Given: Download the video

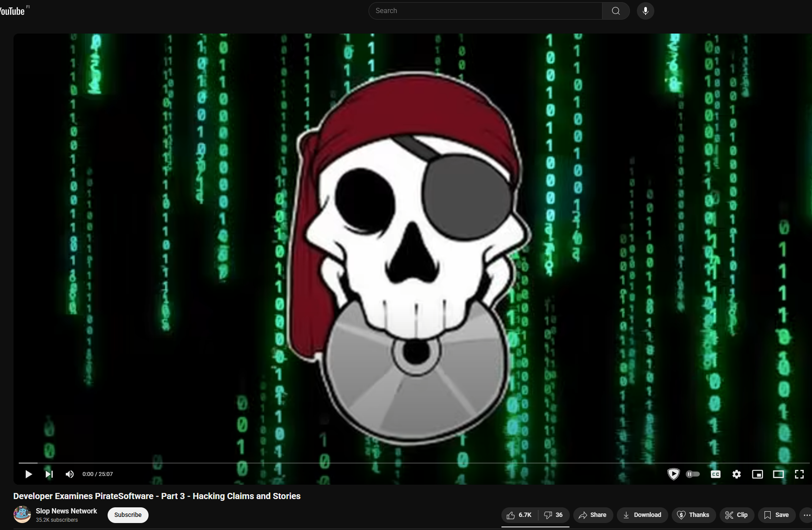Looking at the screenshot, I should [x=642, y=515].
